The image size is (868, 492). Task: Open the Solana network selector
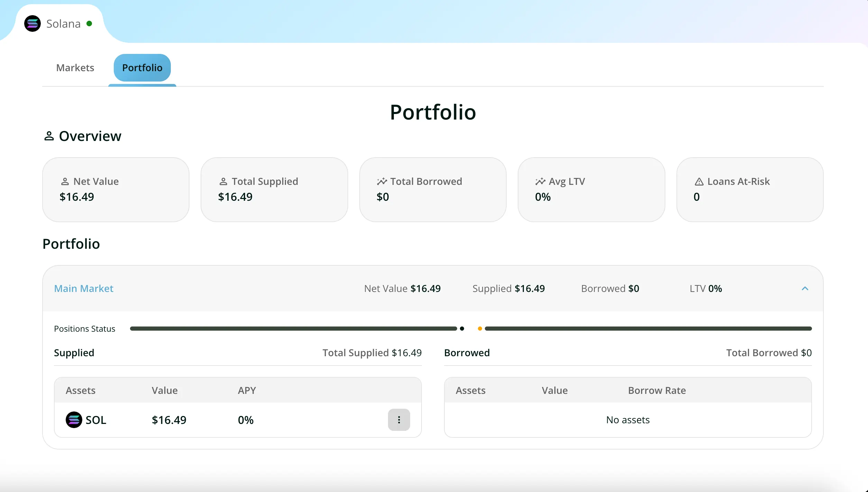(63, 23)
